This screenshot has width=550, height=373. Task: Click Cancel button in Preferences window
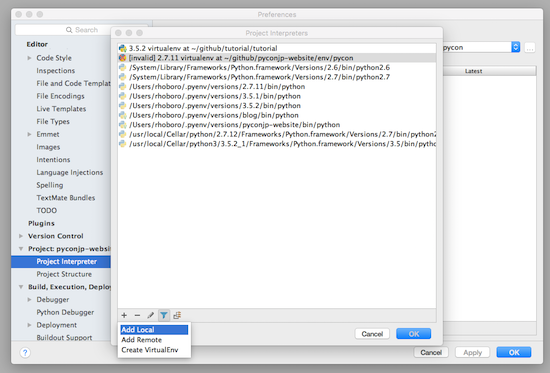(431, 352)
